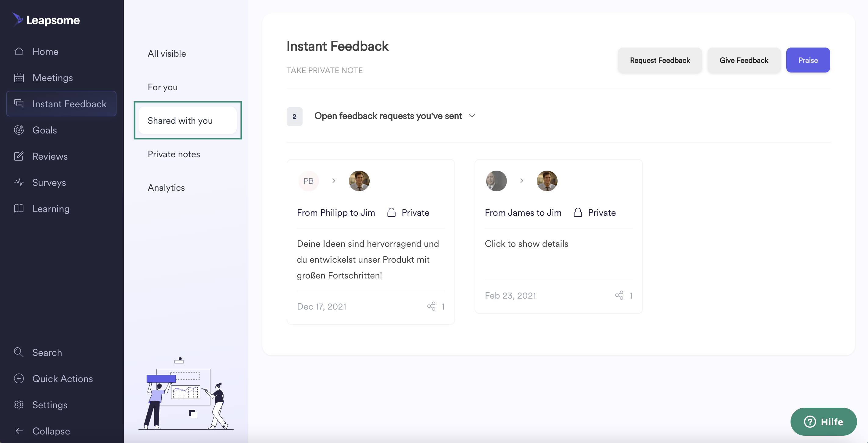Click the Leapsome logo
Image resolution: width=868 pixels, height=443 pixels.
pyautogui.click(x=46, y=20)
